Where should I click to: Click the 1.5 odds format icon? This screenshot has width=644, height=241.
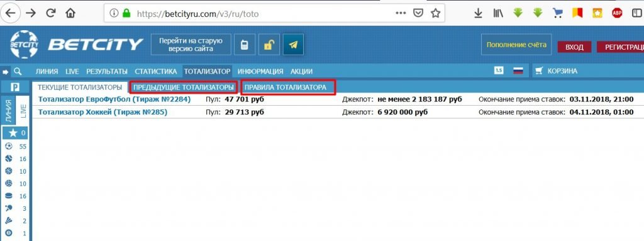(499, 70)
